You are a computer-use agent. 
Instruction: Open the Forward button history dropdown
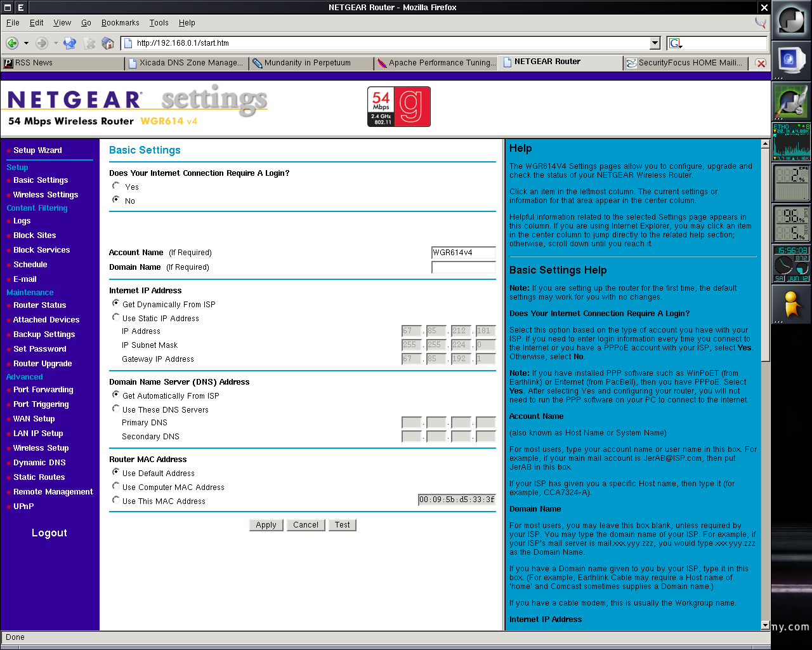coord(56,43)
